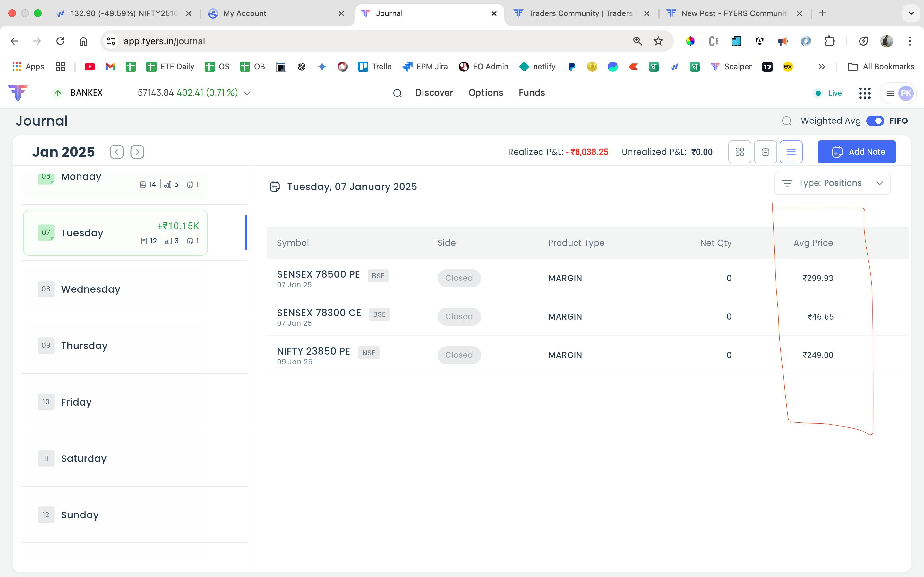The image size is (924, 577).
Task: Open the apps grid menu icon
Action: tap(864, 93)
